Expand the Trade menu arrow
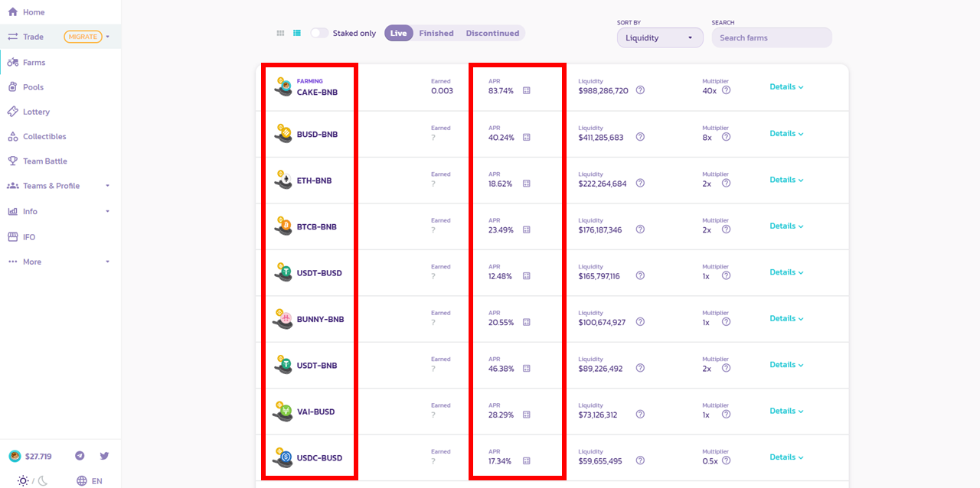 pos(108,37)
